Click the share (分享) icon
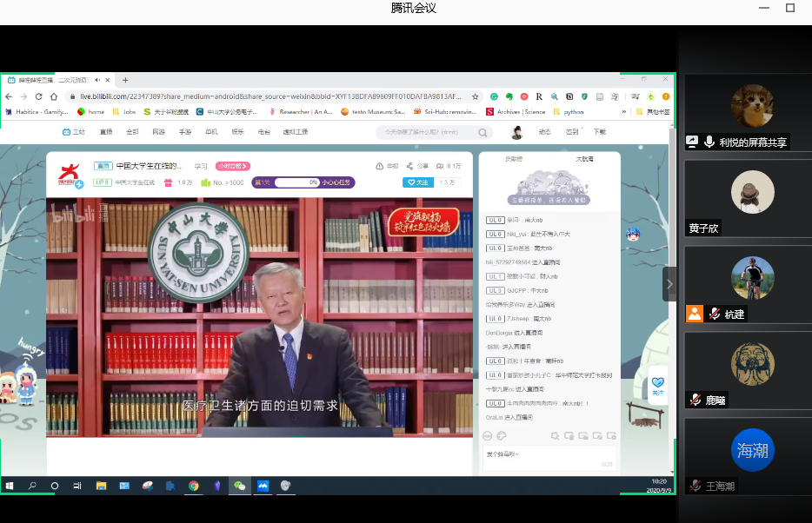The image size is (812, 523). tap(409, 166)
